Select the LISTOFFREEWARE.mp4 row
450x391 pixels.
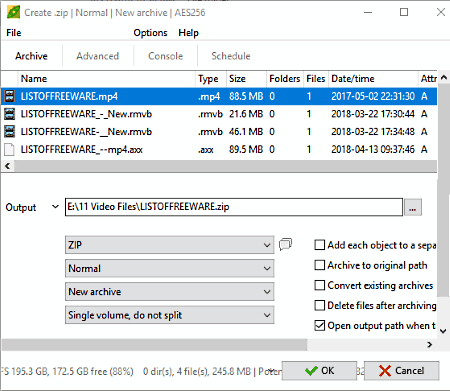point(219,96)
